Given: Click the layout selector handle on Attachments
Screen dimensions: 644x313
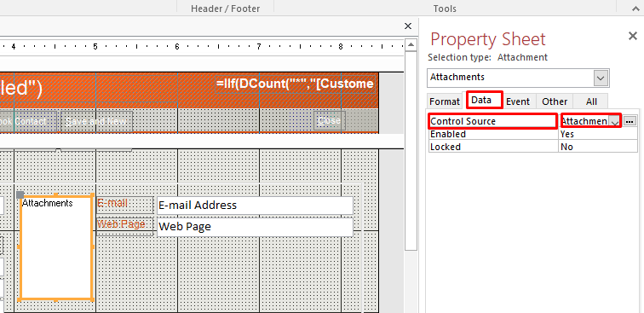Looking at the screenshot, I should [x=20, y=194].
